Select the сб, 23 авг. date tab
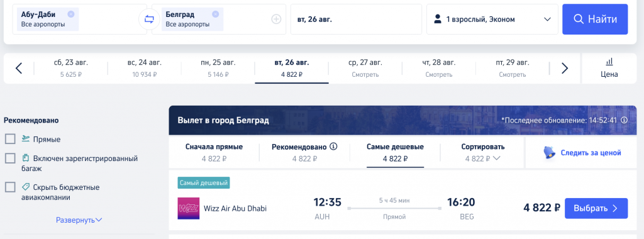The width and height of the screenshot is (644, 239). [71, 68]
